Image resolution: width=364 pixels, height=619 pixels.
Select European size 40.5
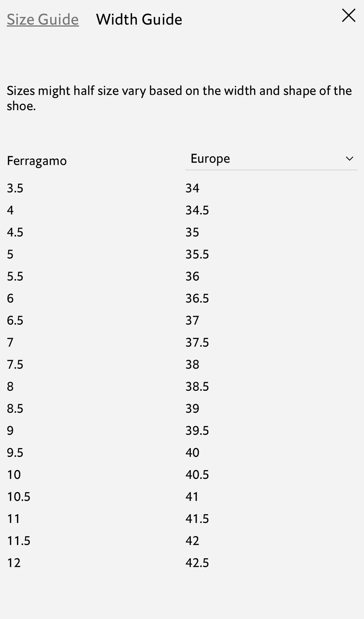pyautogui.click(x=197, y=475)
